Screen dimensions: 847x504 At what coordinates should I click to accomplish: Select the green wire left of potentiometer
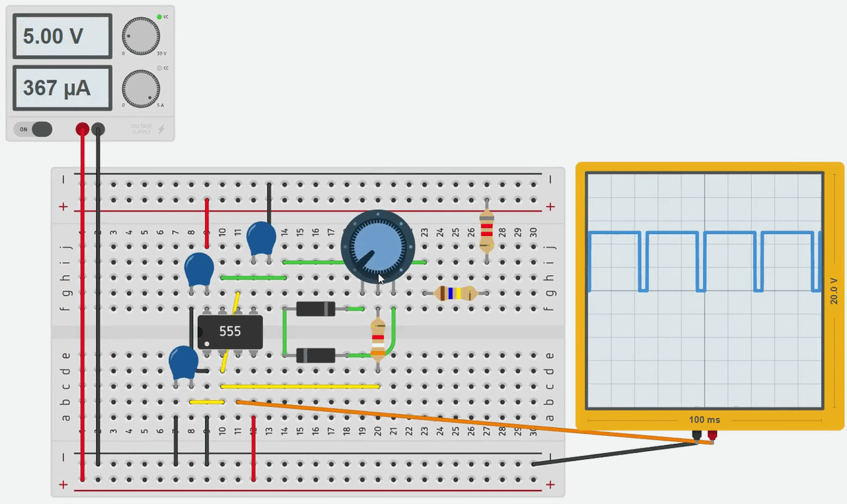coord(313,262)
